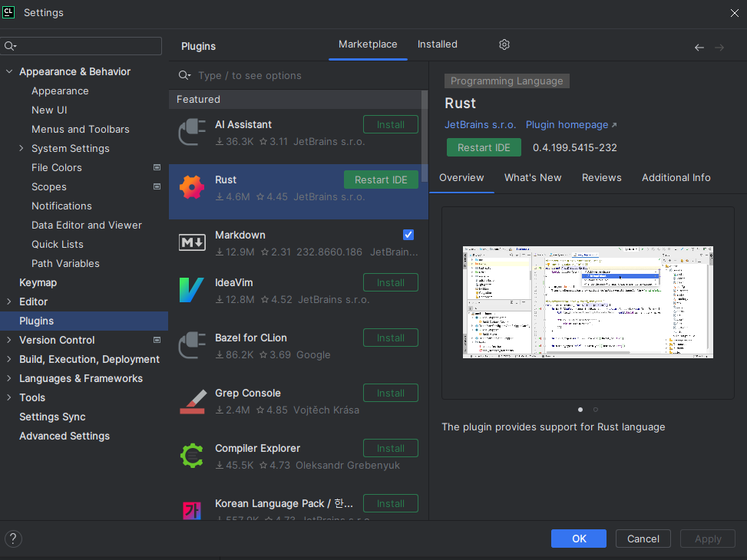The width and height of the screenshot is (747, 560).
Task: Switch to the Installed tab
Action: point(438,44)
